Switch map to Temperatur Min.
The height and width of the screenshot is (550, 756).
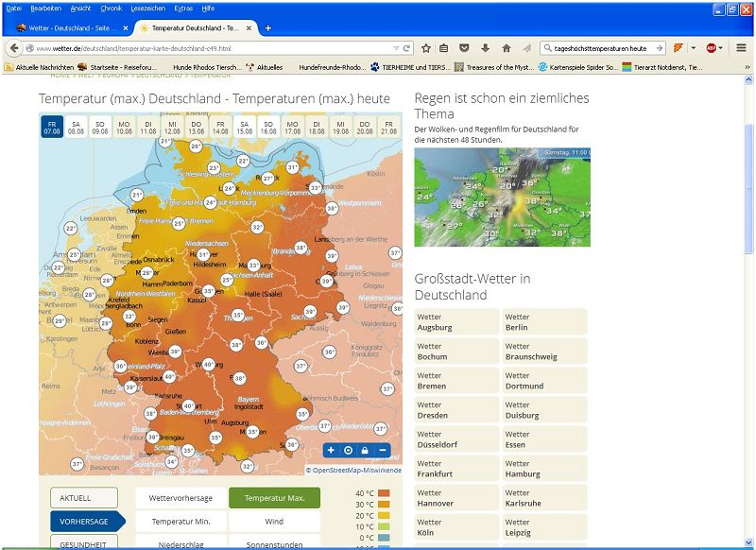(180, 521)
